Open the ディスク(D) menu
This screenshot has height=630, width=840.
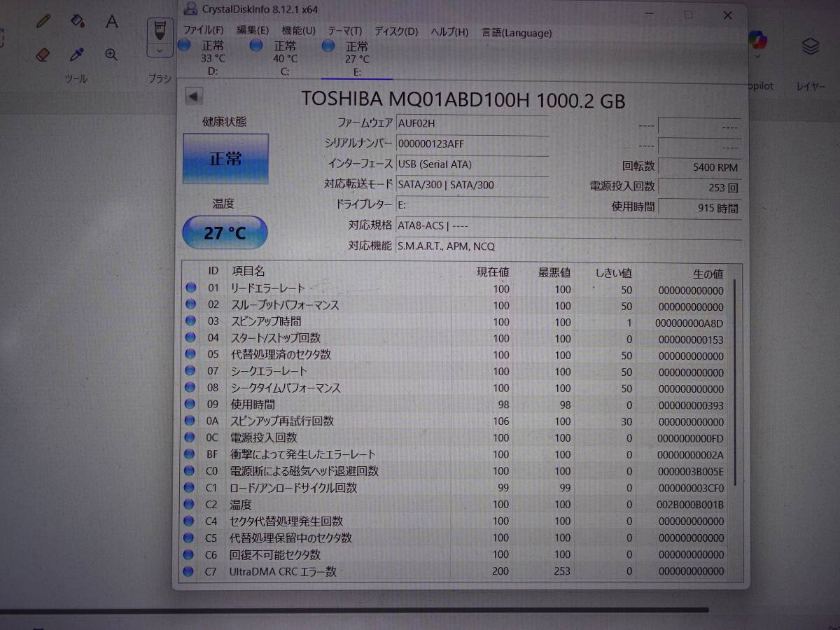pos(395,31)
